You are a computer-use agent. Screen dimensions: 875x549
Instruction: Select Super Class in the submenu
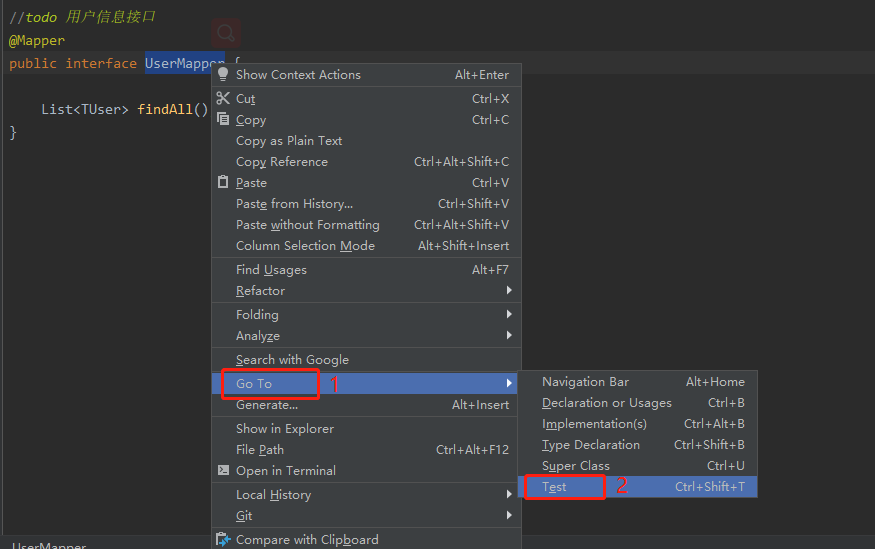[638, 466]
